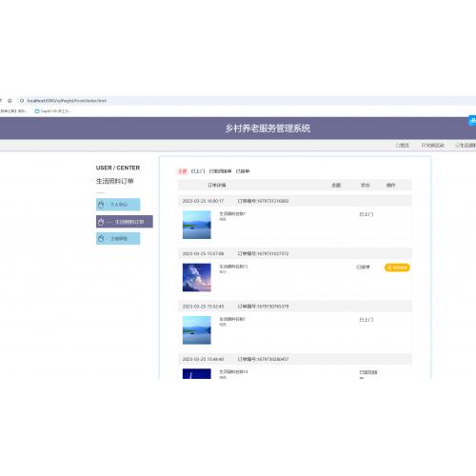Select the 全部 order filter tab
Image resolution: width=476 pixels, height=476 pixels.
pyautogui.click(x=183, y=171)
